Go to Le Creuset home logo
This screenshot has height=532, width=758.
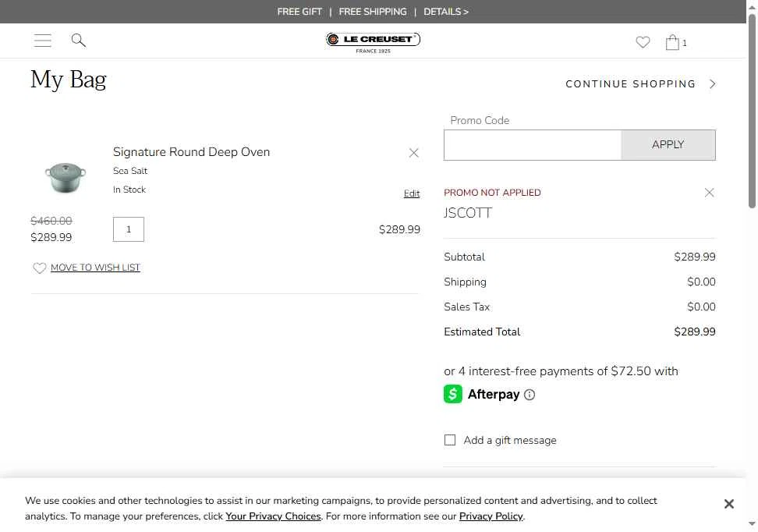[x=373, y=43]
